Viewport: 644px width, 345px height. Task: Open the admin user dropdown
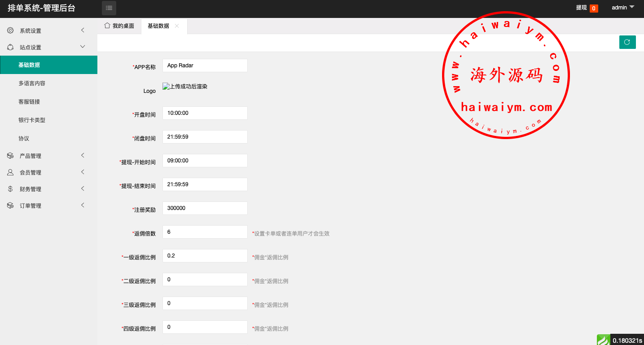pos(623,8)
